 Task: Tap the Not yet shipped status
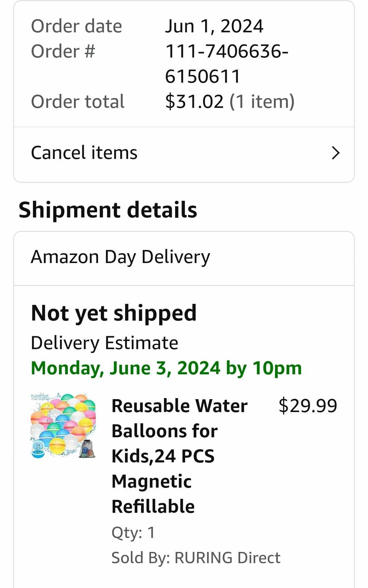113,313
